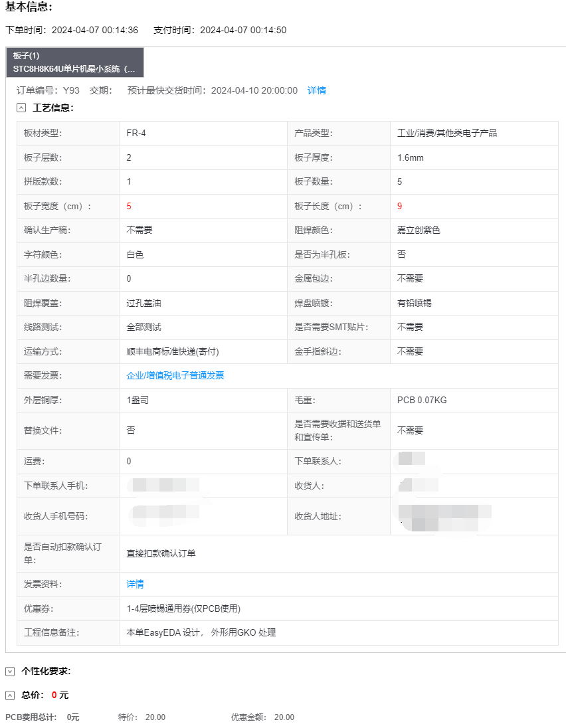566x728 pixels.
Task: Click the estimated delivery time 2024-04-10 20:00:00
Action: point(254,90)
